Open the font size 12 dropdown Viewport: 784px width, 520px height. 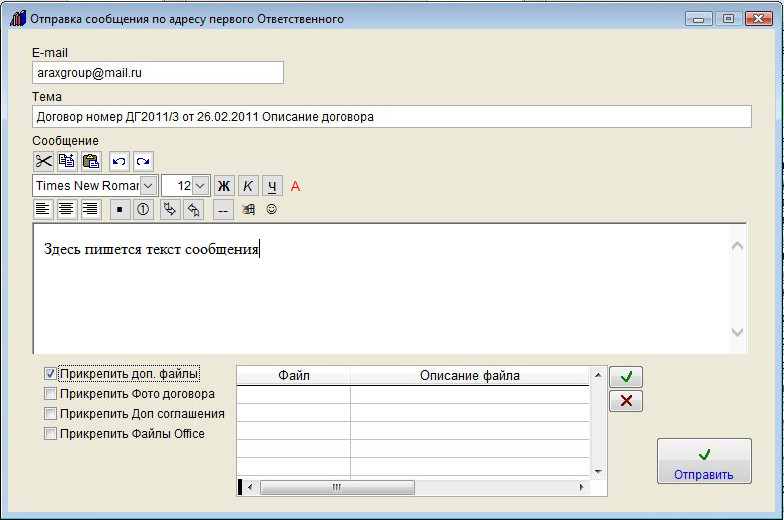coord(200,186)
